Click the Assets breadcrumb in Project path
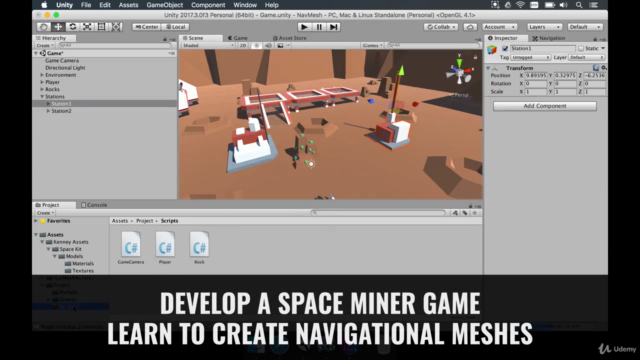Image resolution: width=640 pixels, height=360 pixels. (120, 221)
